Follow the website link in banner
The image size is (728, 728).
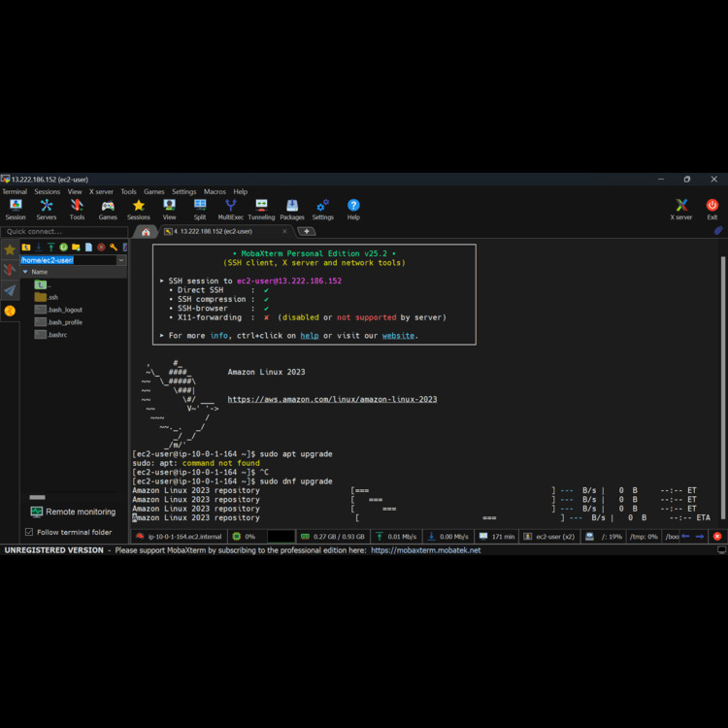pos(398,336)
